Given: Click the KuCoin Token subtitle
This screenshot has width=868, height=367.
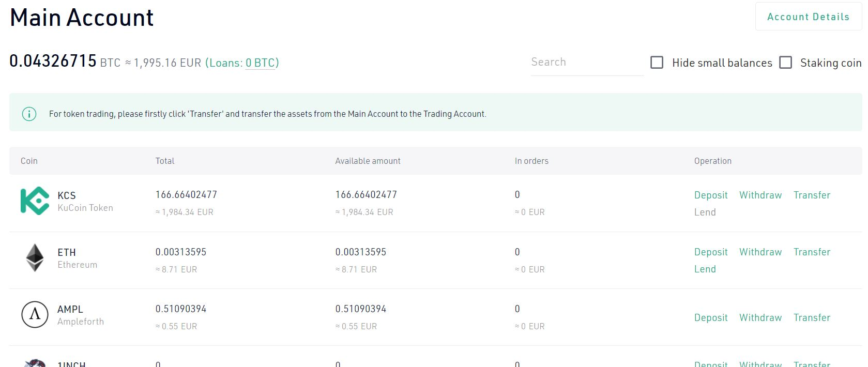Looking at the screenshot, I should click(x=85, y=208).
